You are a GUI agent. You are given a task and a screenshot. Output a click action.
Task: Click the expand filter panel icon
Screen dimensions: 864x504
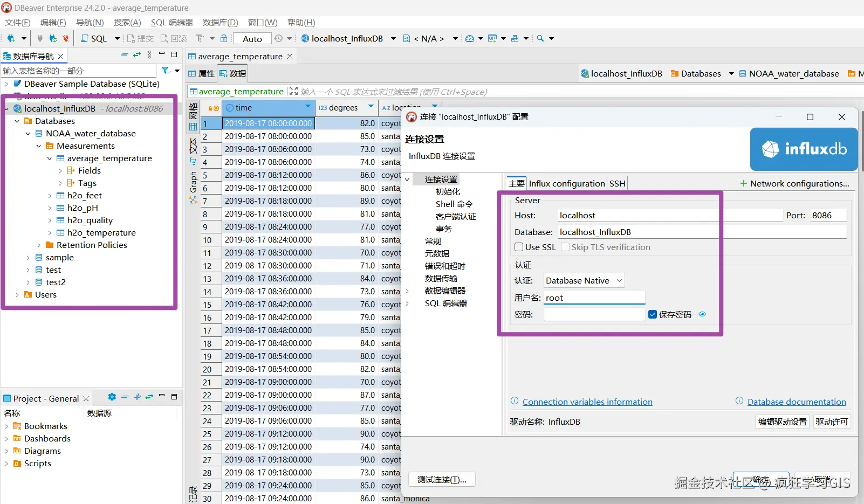293,91
